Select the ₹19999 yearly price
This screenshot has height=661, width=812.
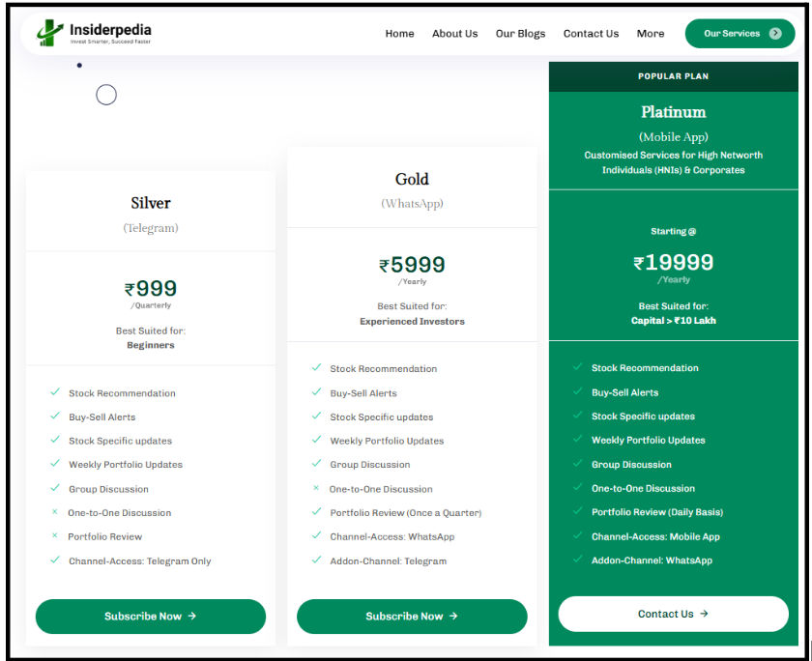click(x=673, y=263)
